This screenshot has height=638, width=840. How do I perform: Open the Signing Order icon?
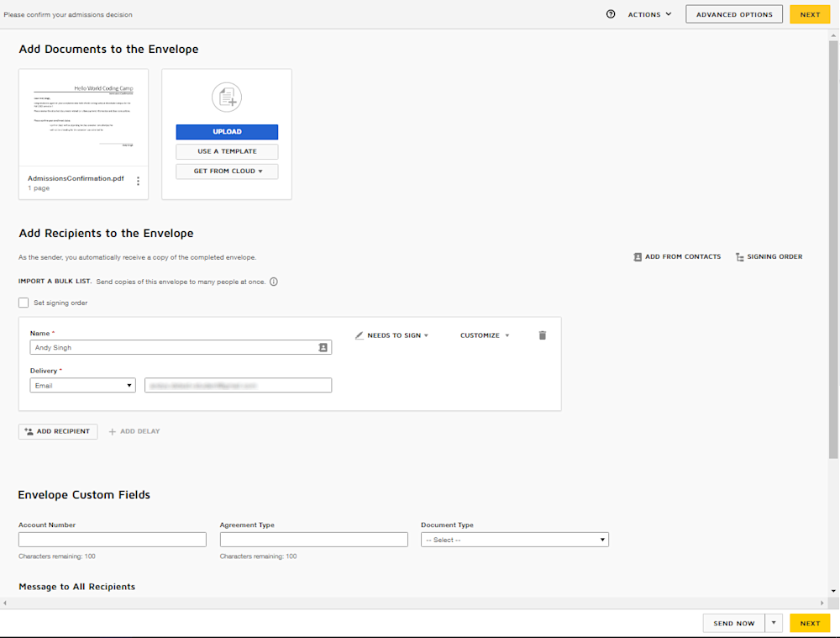[x=742, y=256]
